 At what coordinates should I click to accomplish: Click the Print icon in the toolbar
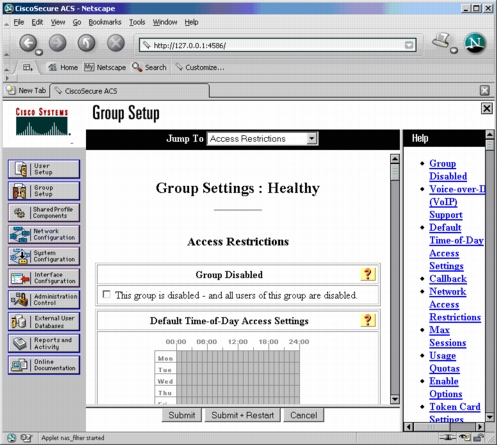[x=442, y=41]
